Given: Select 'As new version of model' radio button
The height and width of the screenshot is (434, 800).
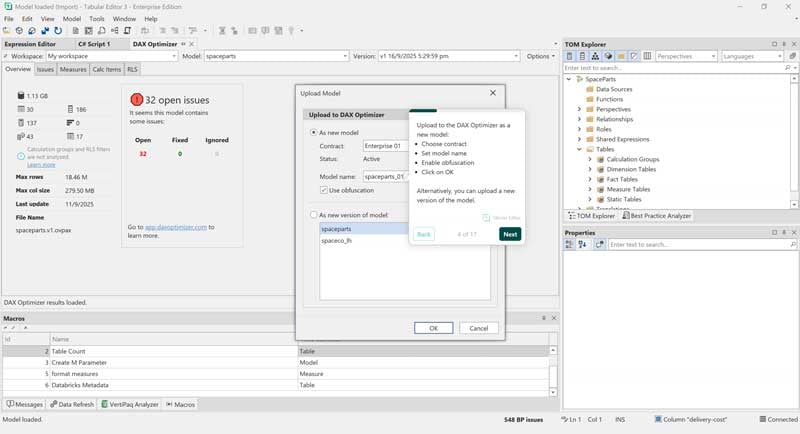Looking at the screenshot, I should click(314, 215).
